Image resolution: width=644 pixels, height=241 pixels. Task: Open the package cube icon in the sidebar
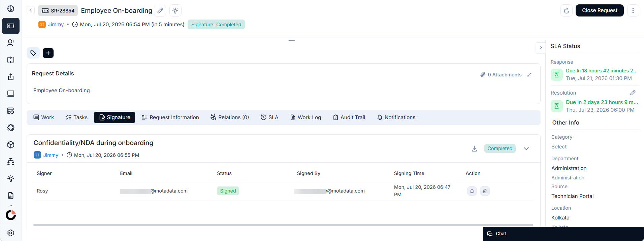[11, 145]
